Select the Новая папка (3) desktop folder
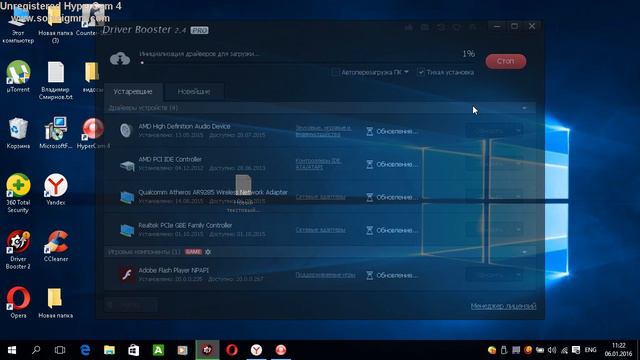 (56, 25)
